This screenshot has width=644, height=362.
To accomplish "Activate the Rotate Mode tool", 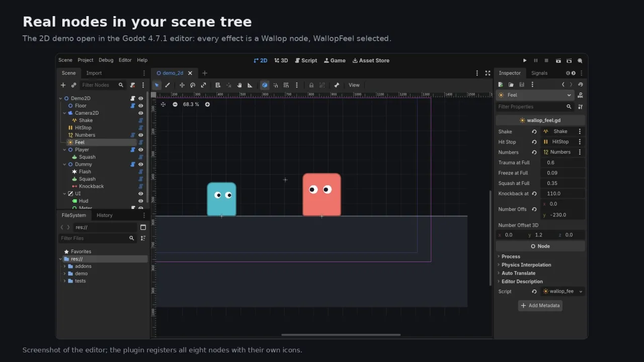I will coord(193,85).
